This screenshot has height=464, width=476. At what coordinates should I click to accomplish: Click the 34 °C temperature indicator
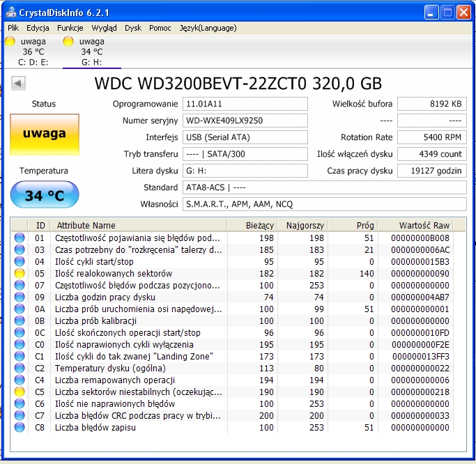click(45, 194)
